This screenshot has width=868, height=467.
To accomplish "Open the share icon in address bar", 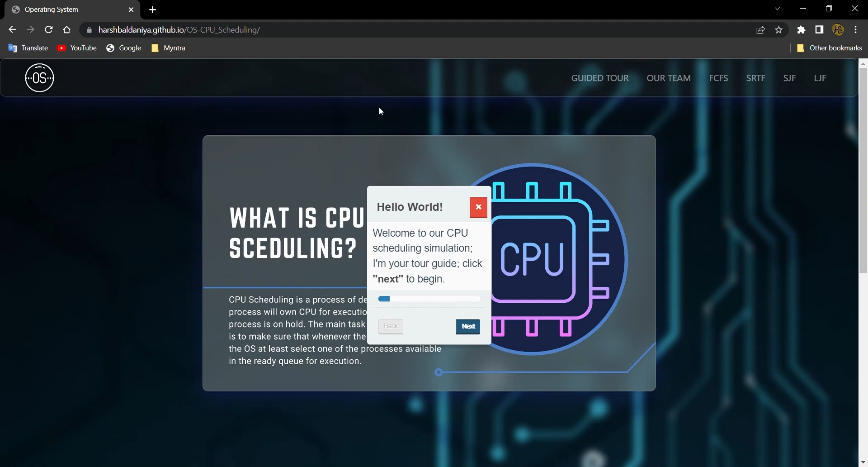I will (x=760, y=30).
